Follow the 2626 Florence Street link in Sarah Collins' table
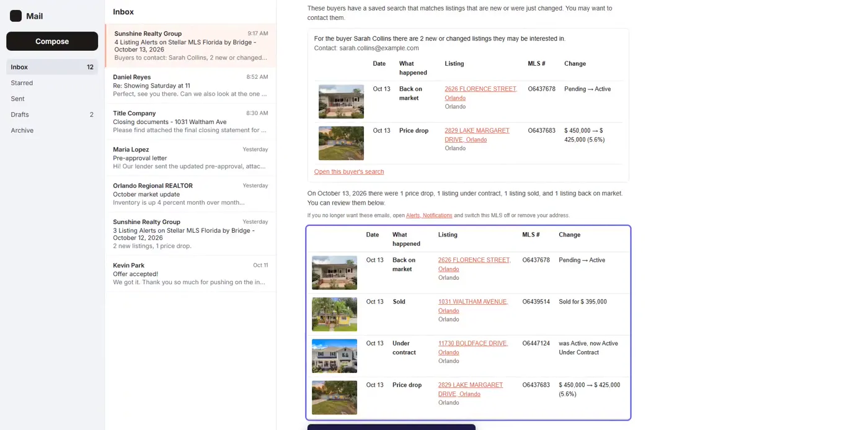868x430 pixels. (x=480, y=93)
